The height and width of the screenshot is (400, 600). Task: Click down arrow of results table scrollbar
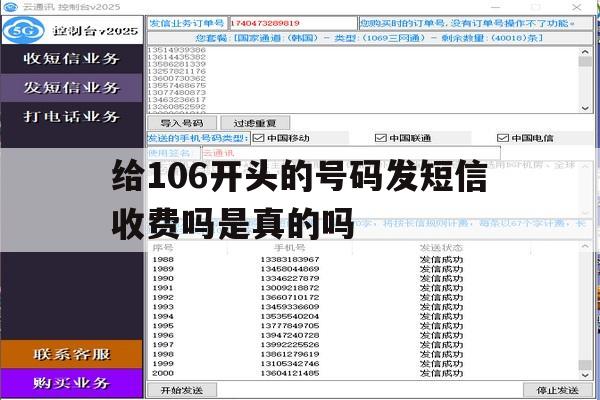585,375
